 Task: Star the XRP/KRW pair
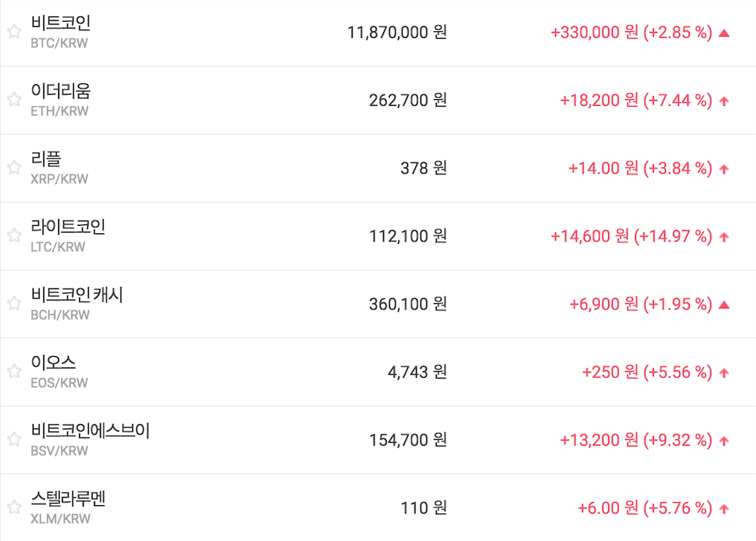(x=14, y=167)
